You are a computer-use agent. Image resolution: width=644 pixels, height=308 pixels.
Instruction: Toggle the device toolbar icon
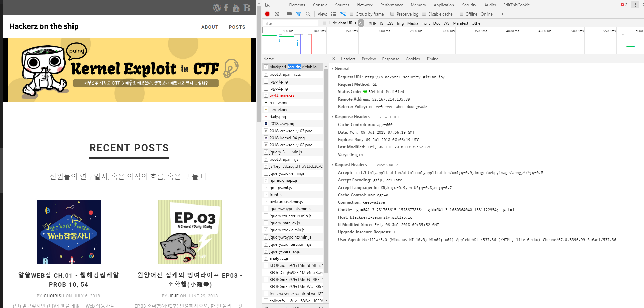(276, 5)
